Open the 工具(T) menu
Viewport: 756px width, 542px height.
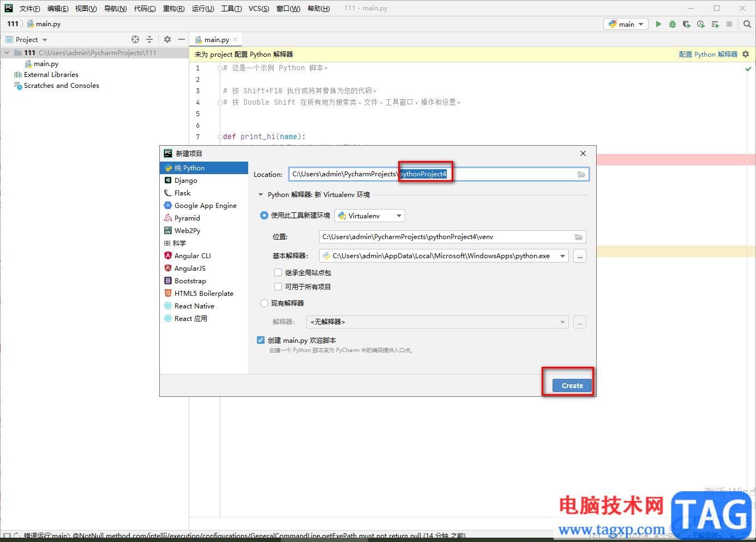(231, 8)
